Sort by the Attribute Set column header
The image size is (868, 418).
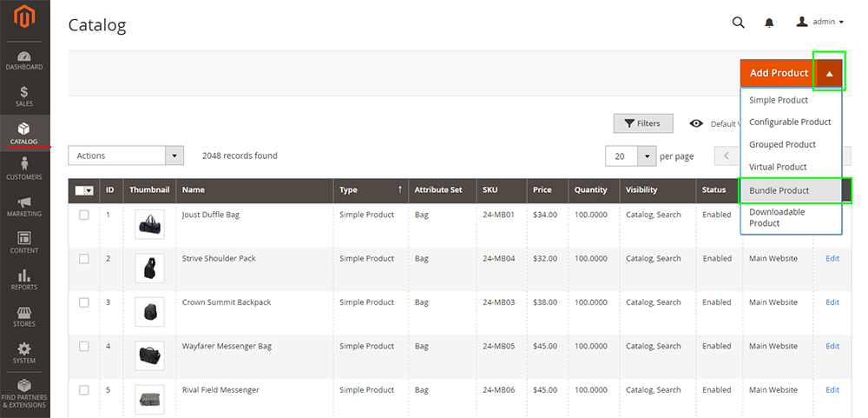click(x=443, y=190)
